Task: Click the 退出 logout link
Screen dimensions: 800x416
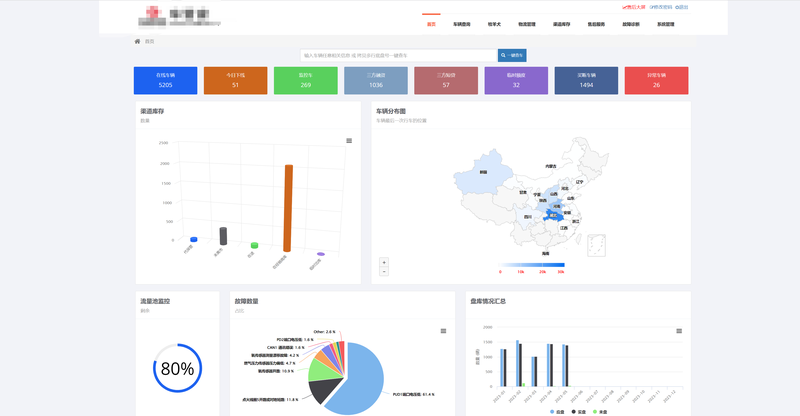Action: tap(682, 7)
